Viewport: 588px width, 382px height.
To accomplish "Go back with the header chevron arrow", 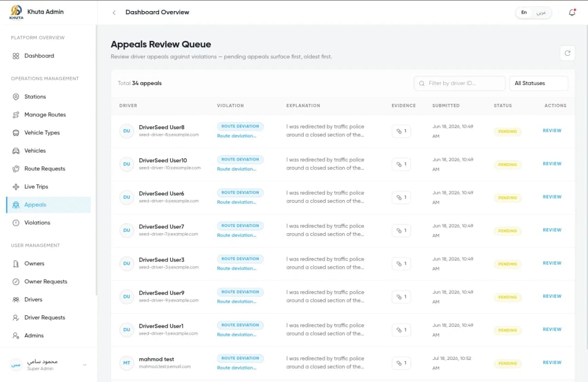I will pos(114,12).
